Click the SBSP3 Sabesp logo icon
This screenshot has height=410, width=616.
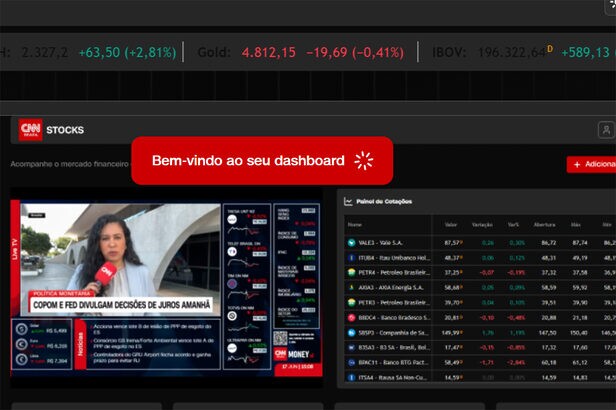pos(352,333)
